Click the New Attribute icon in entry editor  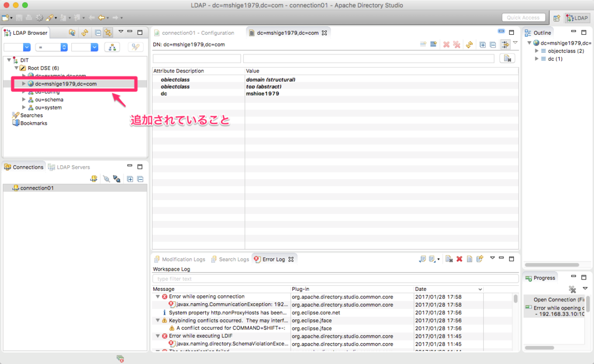point(423,45)
